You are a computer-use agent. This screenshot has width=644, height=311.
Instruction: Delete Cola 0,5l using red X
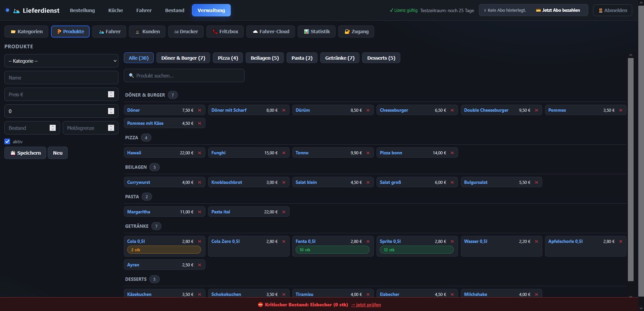pos(199,242)
